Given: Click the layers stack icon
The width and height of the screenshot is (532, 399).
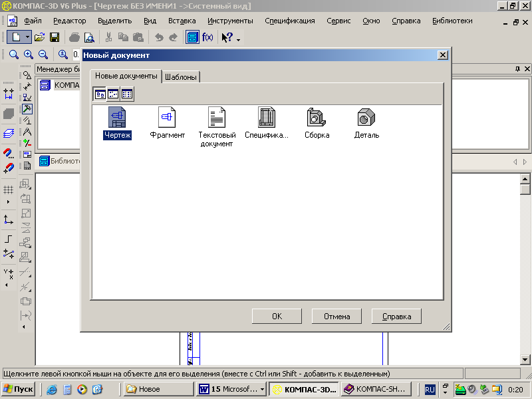Looking at the screenshot, I should tap(9, 134).
